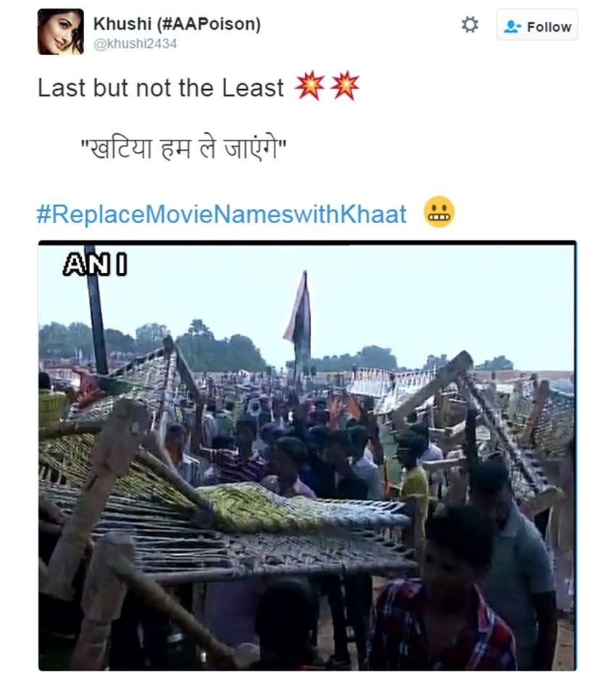Image resolution: width=616 pixels, height=673 pixels.
Task: Click the first collision emoji
Action: 309,87
